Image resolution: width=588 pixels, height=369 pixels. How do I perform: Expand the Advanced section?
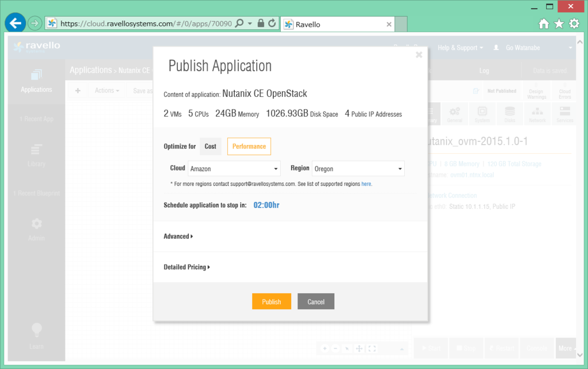click(x=178, y=236)
